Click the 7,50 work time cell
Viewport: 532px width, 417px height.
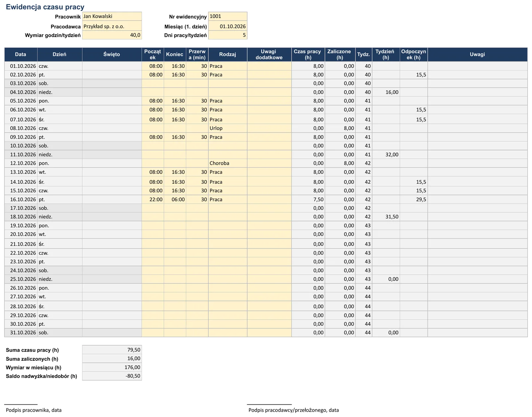pos(308,199)
